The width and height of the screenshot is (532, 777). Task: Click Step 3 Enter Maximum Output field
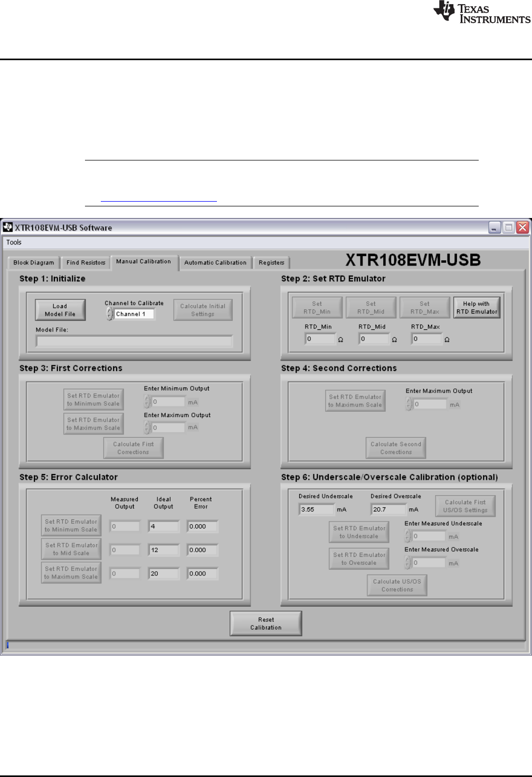tap(168, 428)
